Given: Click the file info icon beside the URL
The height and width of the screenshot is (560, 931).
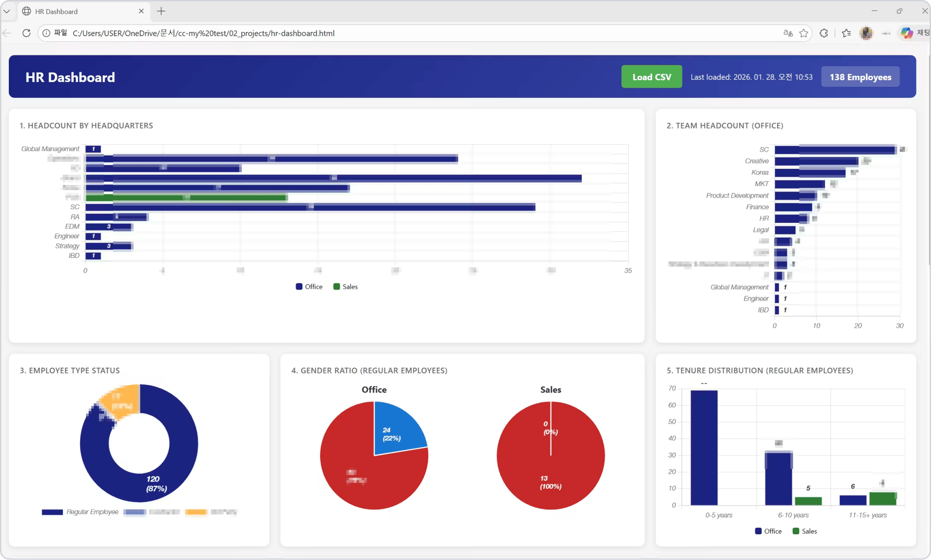Looking at the screenshot, I should pyautogui.click(x=46, y=33).
